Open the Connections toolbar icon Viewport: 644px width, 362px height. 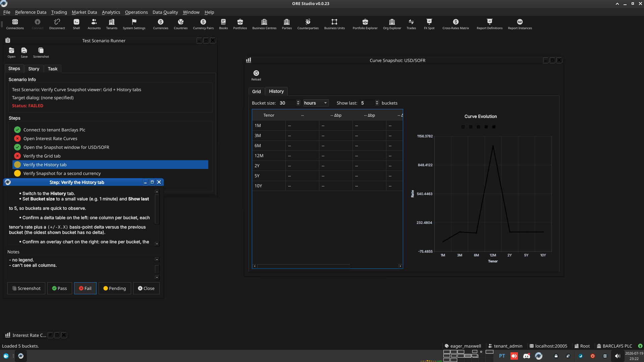tap(15, 24)
